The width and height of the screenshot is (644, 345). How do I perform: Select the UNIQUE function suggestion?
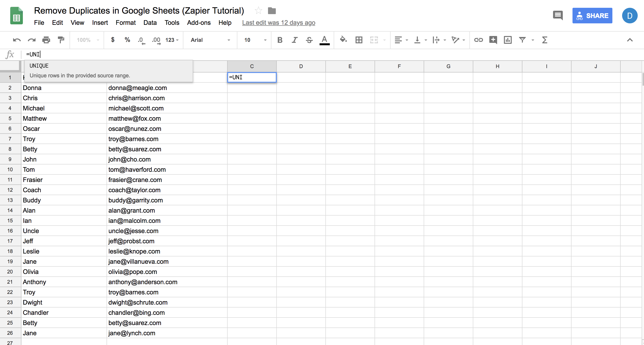(x=109, y=71)
